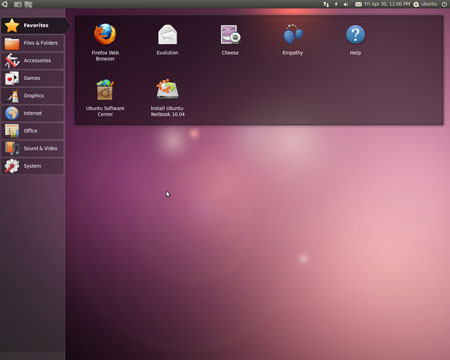
Task: Open Sound & Video category
Action: point(32,148)
